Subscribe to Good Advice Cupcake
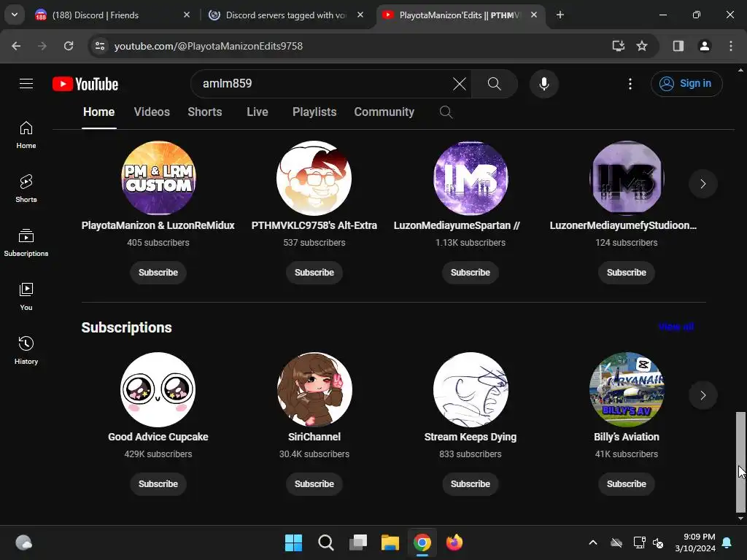The width and height of the screenshot is (747, 560). click(x=158, y=484)
